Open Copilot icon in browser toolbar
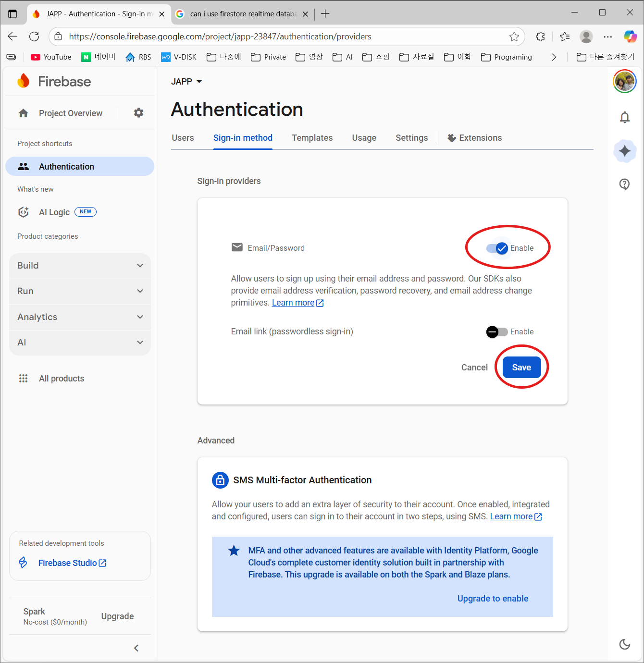This screenshot has height=663, width=644. [x=630, y=37]
